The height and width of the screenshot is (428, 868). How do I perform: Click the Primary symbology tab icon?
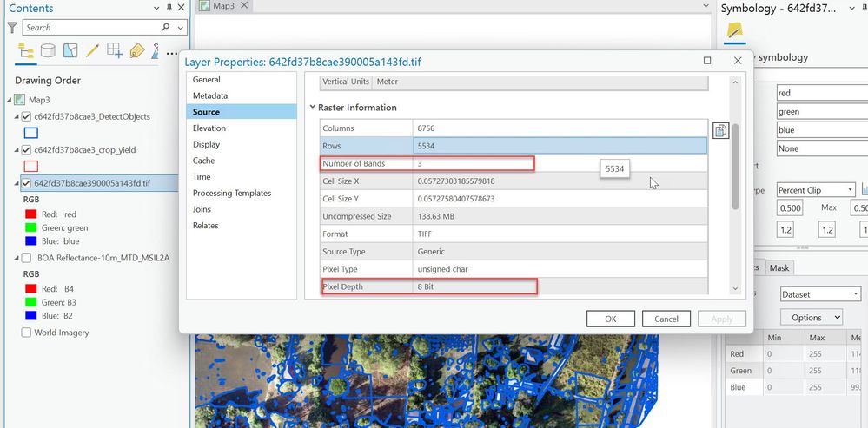pyautogui.click(x=734, y=31)
